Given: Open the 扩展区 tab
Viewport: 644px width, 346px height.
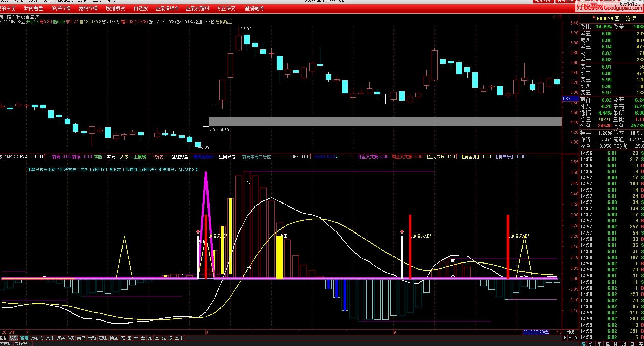Looking at the screenshot, I should point(6,343).
